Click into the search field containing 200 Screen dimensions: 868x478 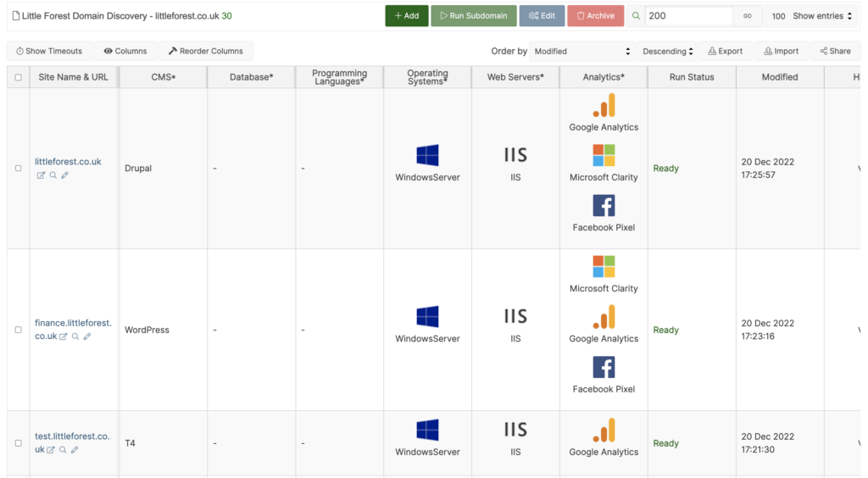(688, 16)
